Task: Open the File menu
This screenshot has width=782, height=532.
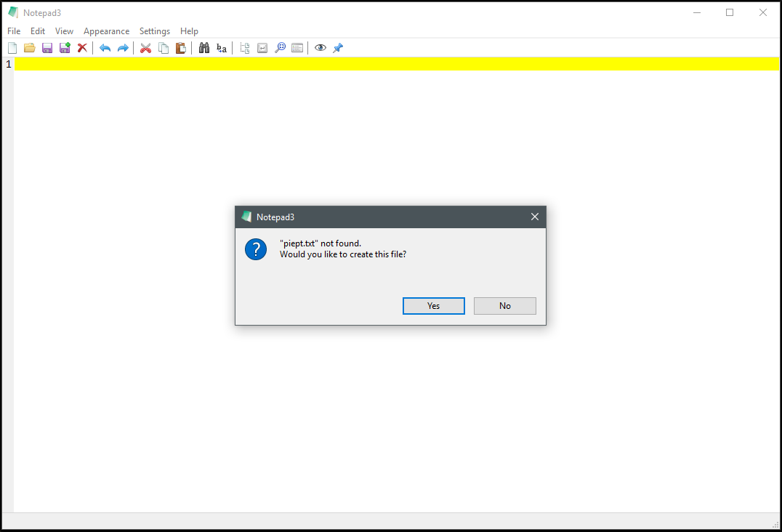Action: pyautogui.click(x=14, y=31)
